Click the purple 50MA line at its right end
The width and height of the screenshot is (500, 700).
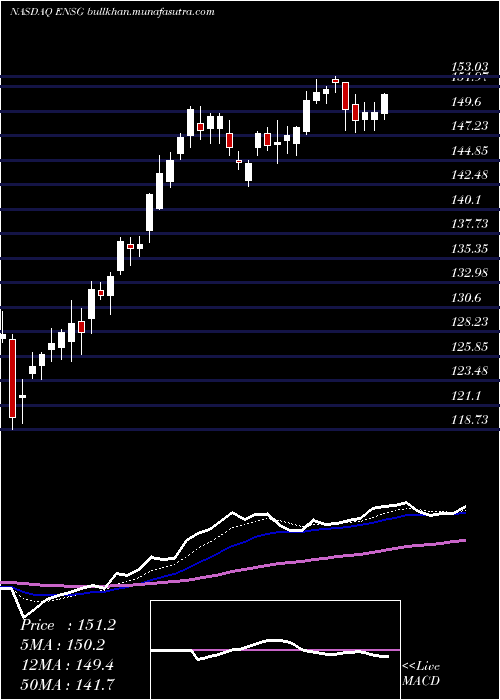click(x=464, y=541)
